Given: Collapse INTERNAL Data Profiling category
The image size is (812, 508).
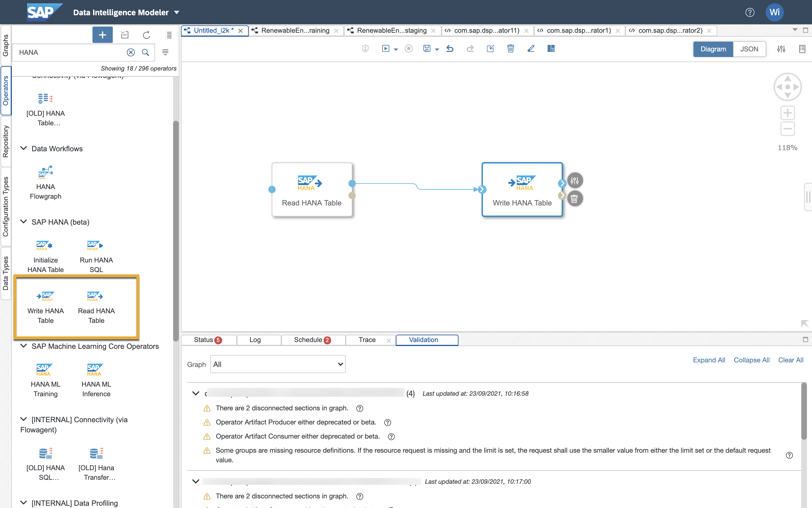Looking at the screenshot, I should [x=23, y=503].
